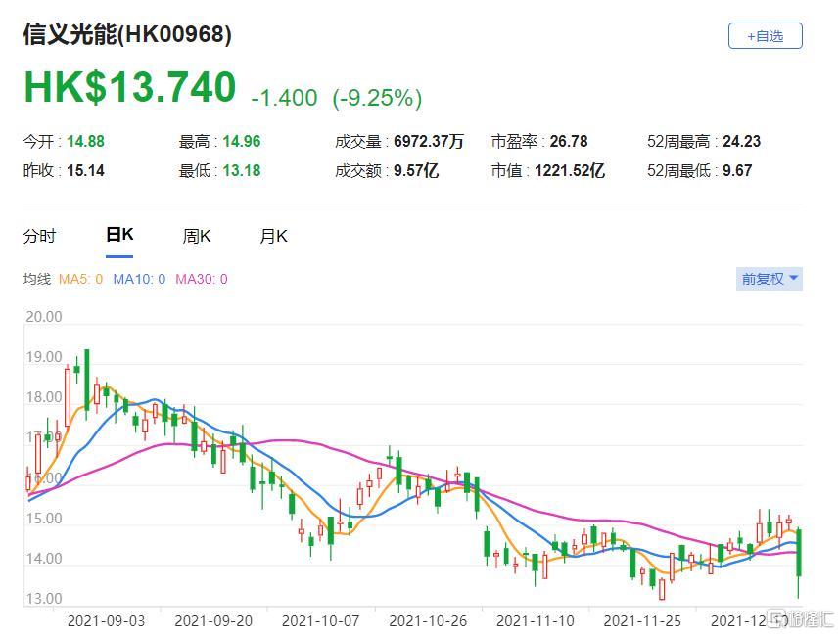Click the 52周最低 value 9.67
840x635 pixels.
pos(737,171)
